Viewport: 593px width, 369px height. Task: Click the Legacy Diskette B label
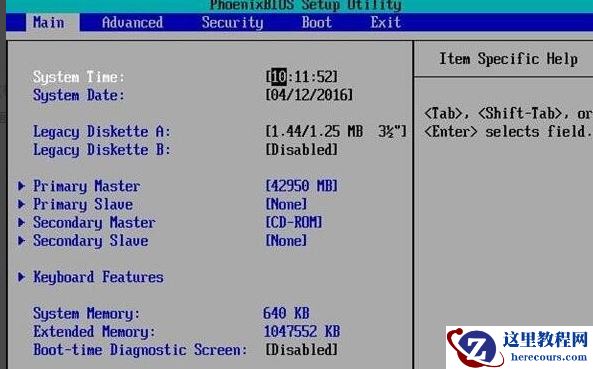pyautogui.click(x=102, y=150)
